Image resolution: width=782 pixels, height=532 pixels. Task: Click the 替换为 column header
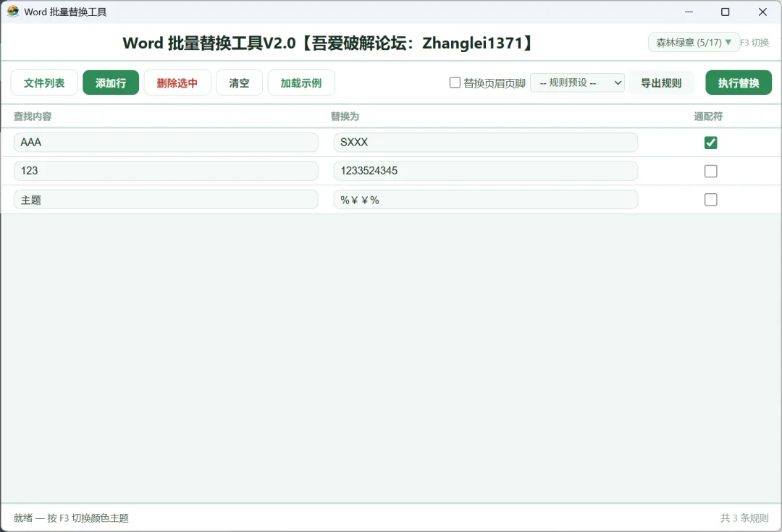coord(345,117)
